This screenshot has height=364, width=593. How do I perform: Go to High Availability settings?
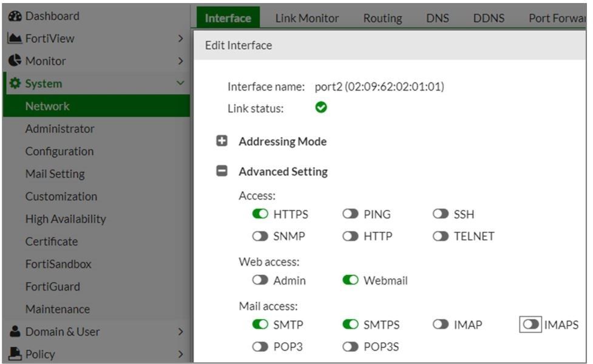66,219
